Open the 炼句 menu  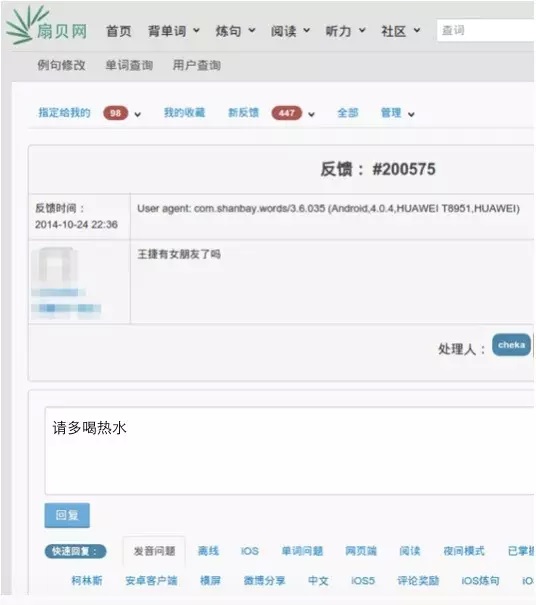tap(228, 31)
